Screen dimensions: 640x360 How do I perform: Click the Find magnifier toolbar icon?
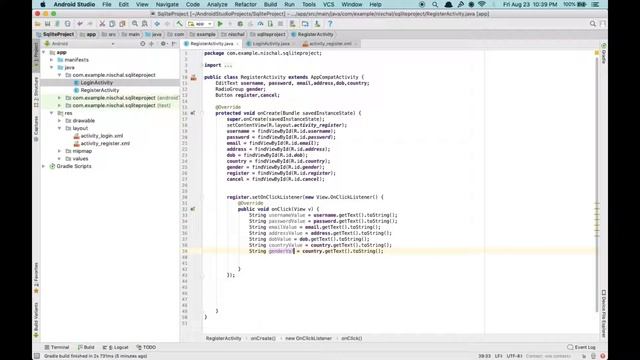pos(135,24)
